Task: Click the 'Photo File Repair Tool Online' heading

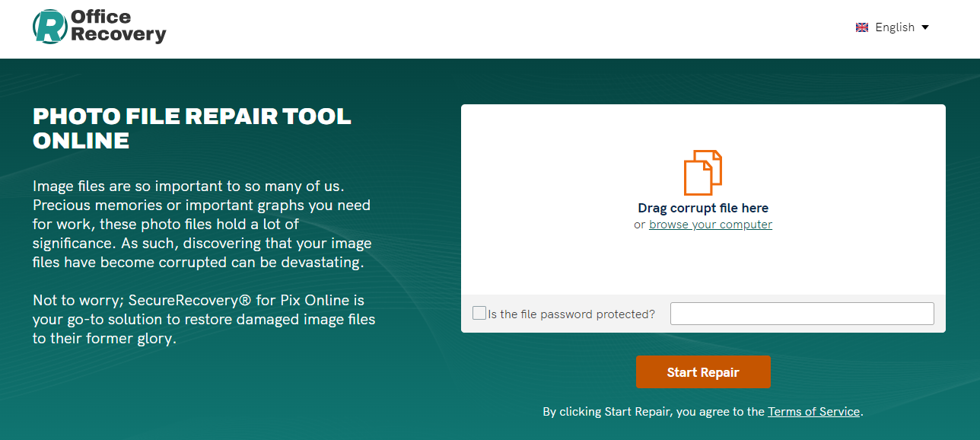Action: click(192, 128)
